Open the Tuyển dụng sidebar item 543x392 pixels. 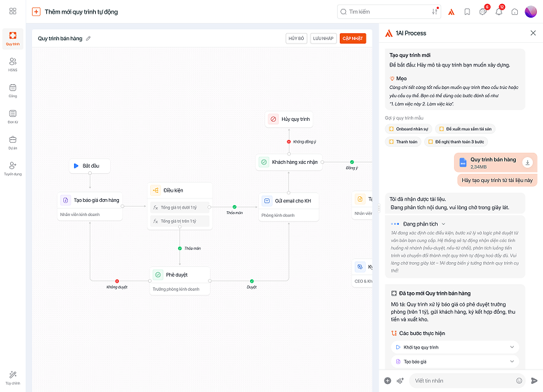[x=12, y=168]
